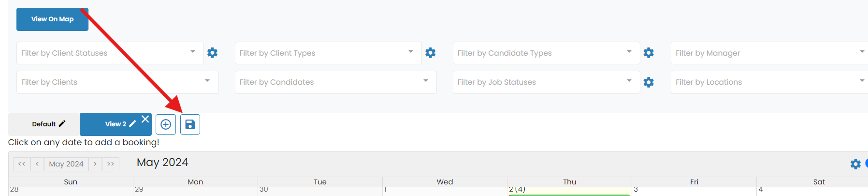This screenshot has width=868, height=196.
Task: Jump back a year with double-left arrows
Action: (x=22, y=164)
